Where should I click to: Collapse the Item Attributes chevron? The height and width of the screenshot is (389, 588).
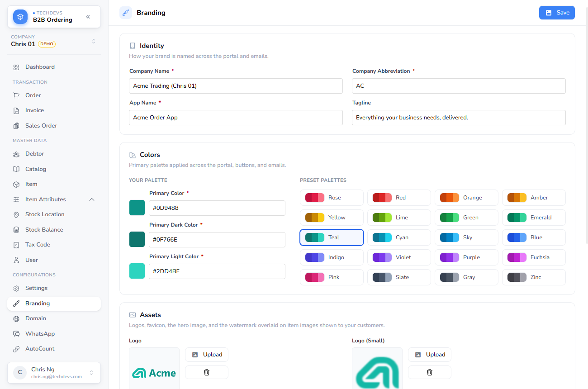pos(92,199)
